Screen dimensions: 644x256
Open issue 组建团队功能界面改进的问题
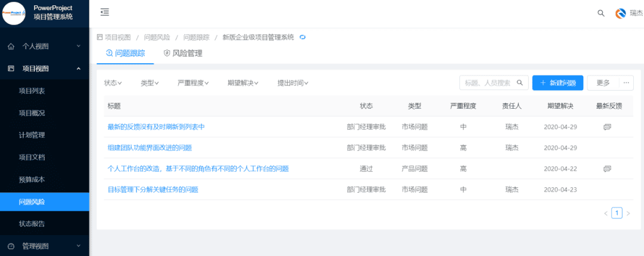(150, 148)
